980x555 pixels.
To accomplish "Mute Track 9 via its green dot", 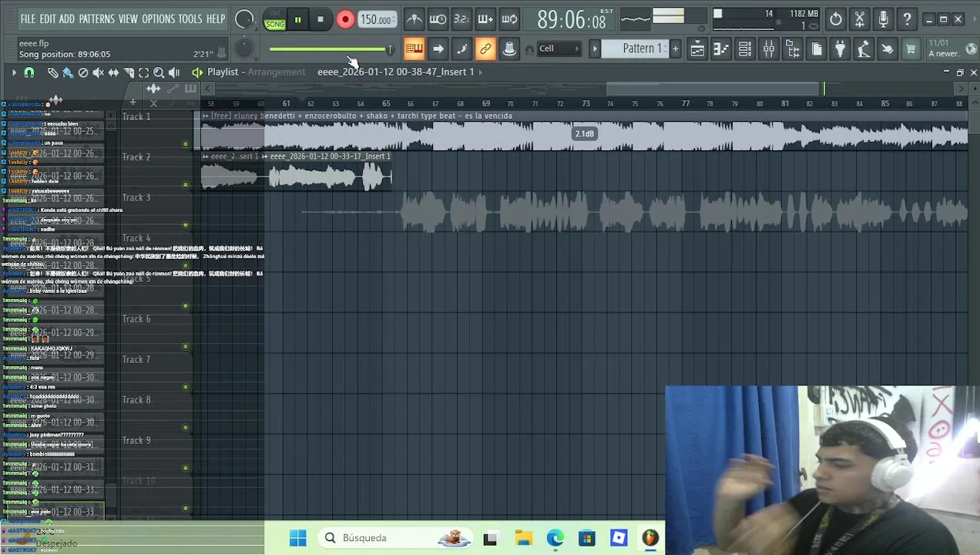I will 185,468.
